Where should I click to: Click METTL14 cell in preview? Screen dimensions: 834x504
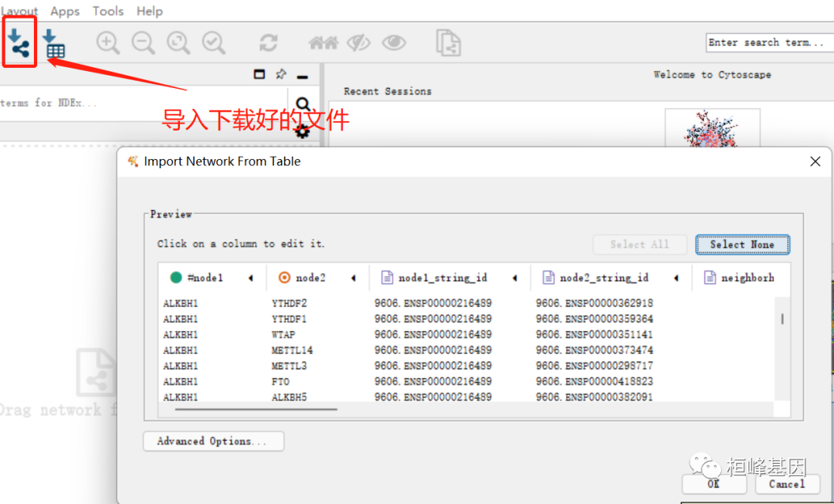[x=292, y=350]
